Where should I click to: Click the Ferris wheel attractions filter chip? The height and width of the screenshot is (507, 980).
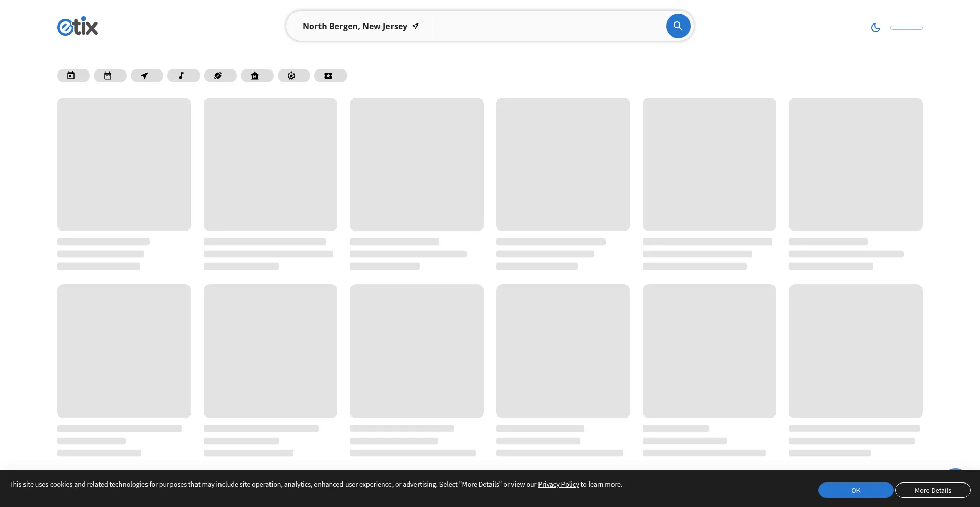pyautogui.click(x=293, y=76)
